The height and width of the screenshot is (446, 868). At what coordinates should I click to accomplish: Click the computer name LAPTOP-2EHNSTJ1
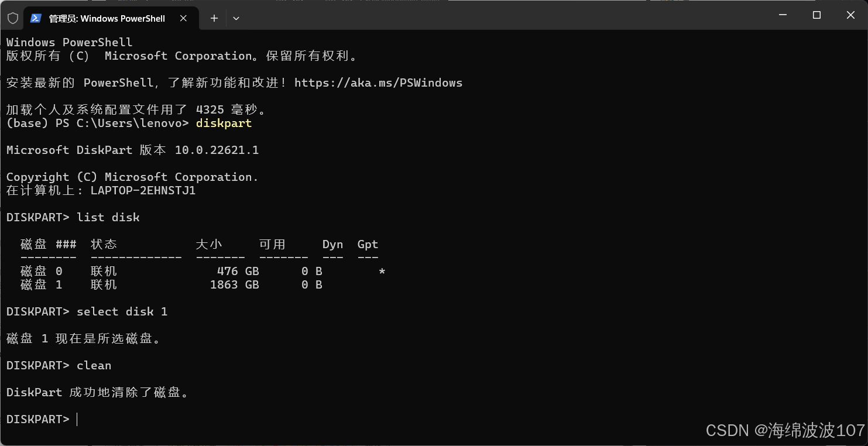click(143, 190)
